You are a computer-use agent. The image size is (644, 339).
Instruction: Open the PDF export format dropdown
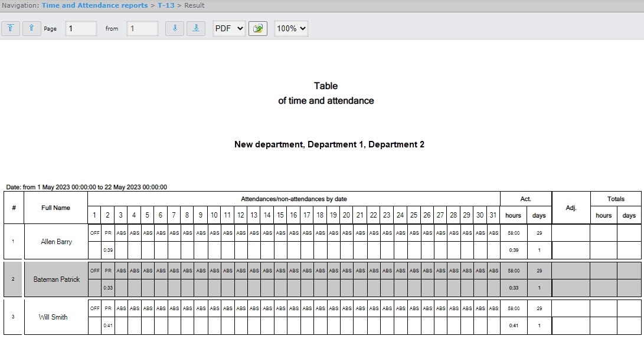(x=229, y=28)
